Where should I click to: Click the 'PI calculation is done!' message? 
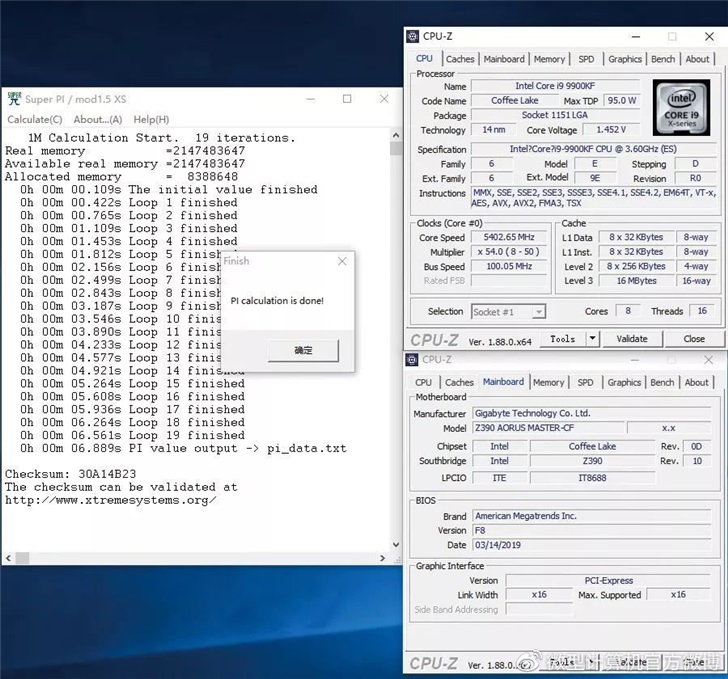tap(277, 300)
